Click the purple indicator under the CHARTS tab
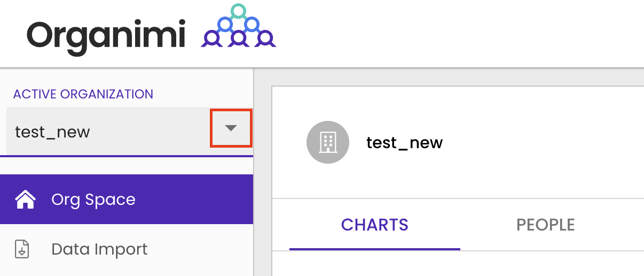Screen dimensions: 644x276 [374, 249]
